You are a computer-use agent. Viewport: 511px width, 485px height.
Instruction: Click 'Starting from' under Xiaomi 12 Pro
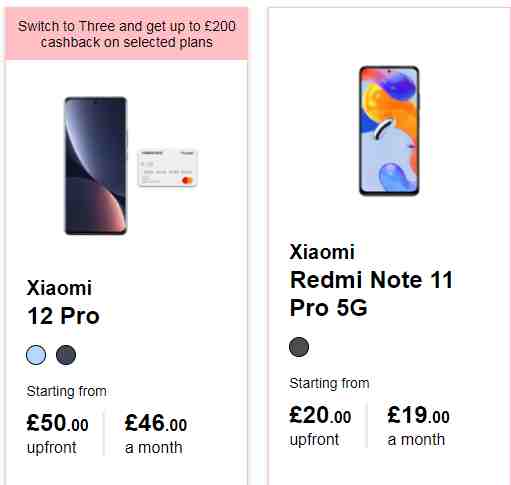click(67, 391)
